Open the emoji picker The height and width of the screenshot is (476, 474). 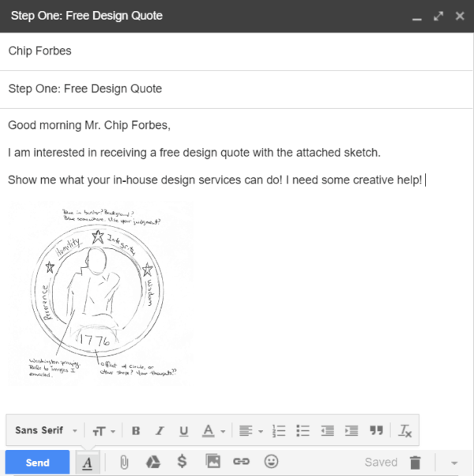[271, 463]
